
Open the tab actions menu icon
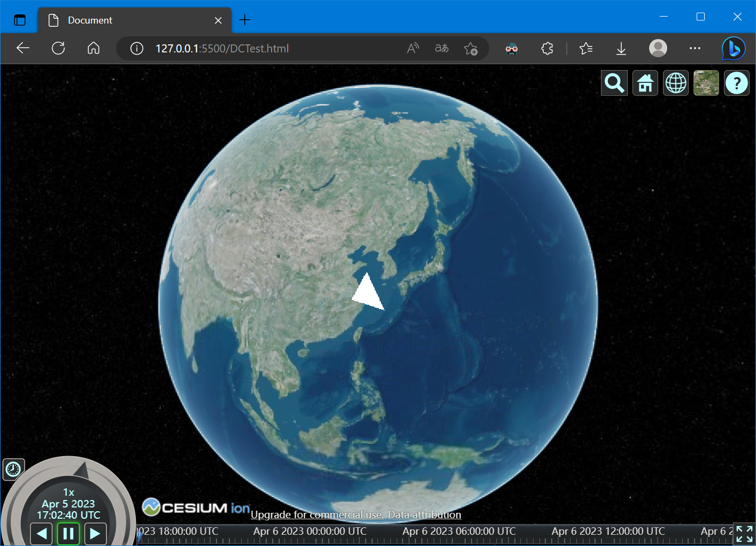[20, 20]
